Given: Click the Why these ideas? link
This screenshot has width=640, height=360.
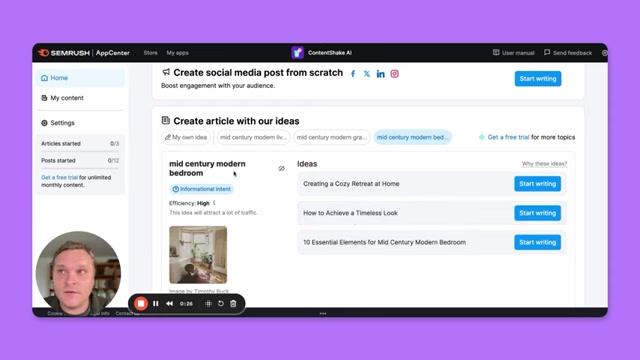Looking at the screenshot, I should (x=544, y=164).
